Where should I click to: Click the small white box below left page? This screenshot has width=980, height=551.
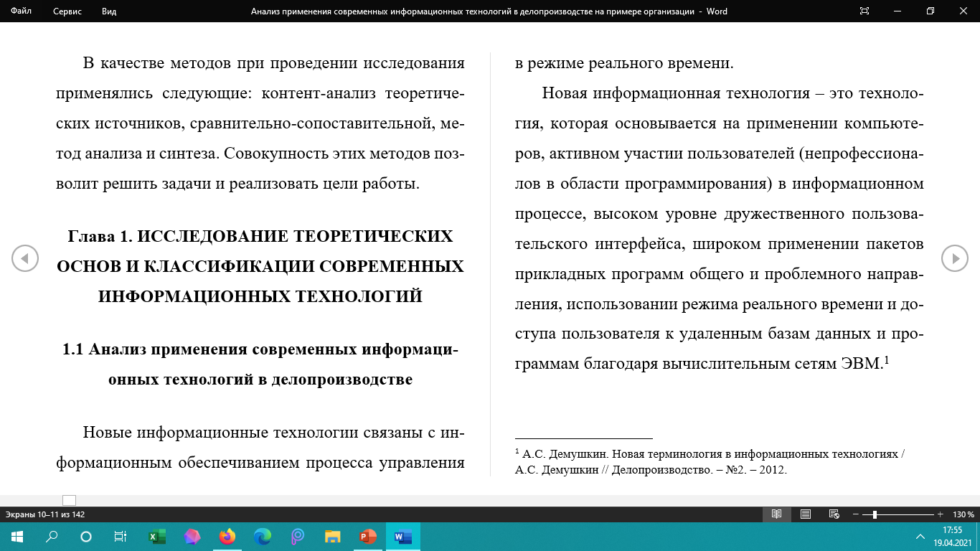[x=69, y=501]
